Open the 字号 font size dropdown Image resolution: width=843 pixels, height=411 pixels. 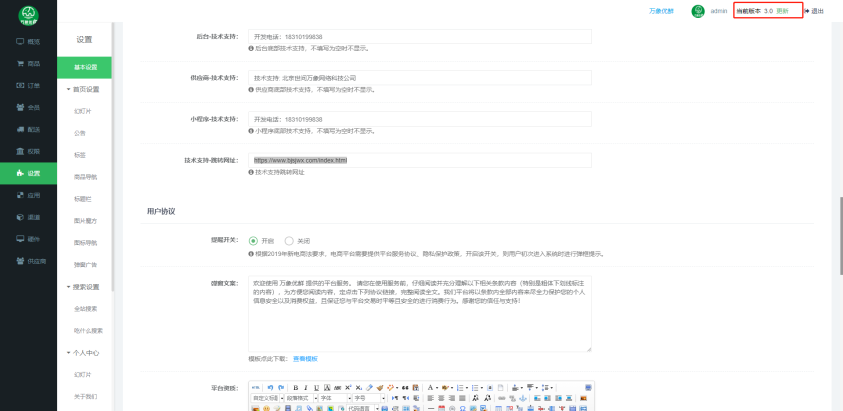click(369, 398)
